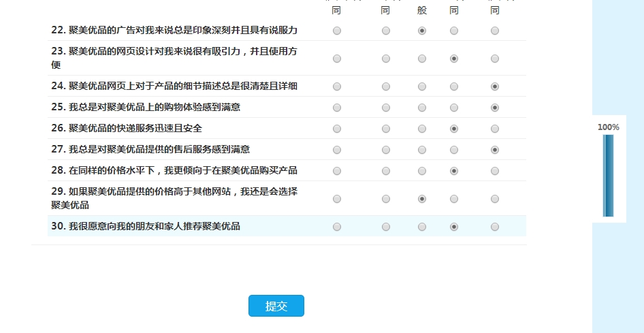Pick first radio option for question 25
Screen dimensions: 644x333
tap(337, 108)
